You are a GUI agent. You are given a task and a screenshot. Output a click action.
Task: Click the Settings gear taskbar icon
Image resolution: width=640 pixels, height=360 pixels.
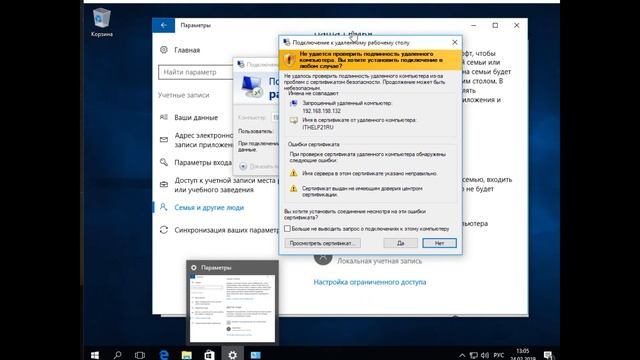tap(233, 355)
